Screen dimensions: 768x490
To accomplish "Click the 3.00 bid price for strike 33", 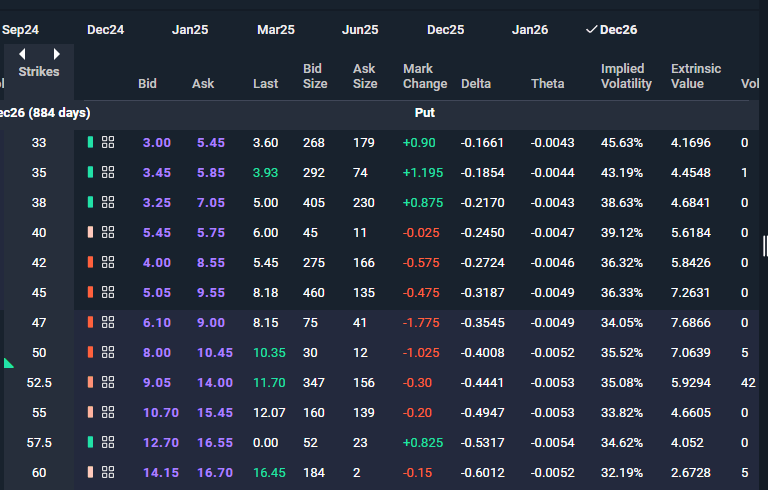I will (x=157, y=143).
